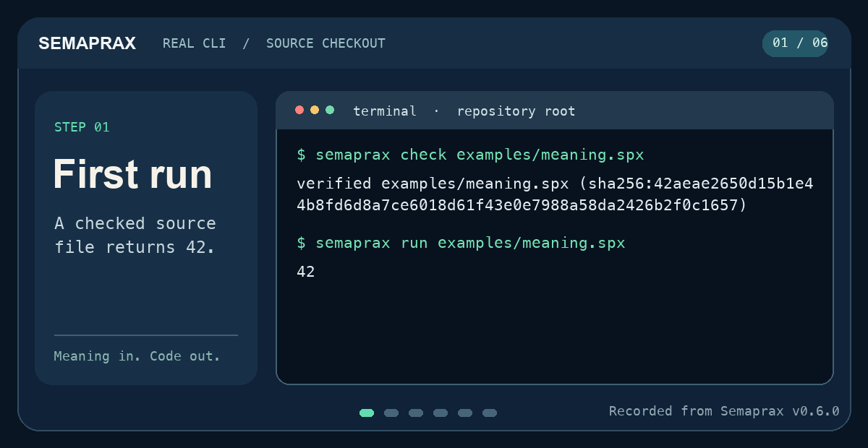Select the REAL CLI breadcrumb
Screen dimensions: 868x448
[194, 43]
